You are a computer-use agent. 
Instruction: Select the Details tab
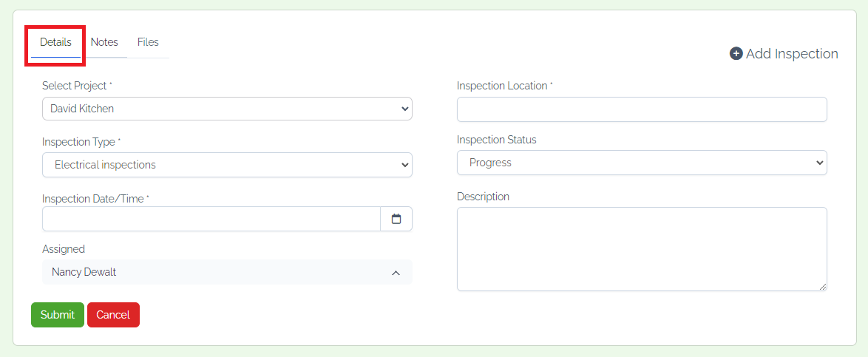pos(55,42)
